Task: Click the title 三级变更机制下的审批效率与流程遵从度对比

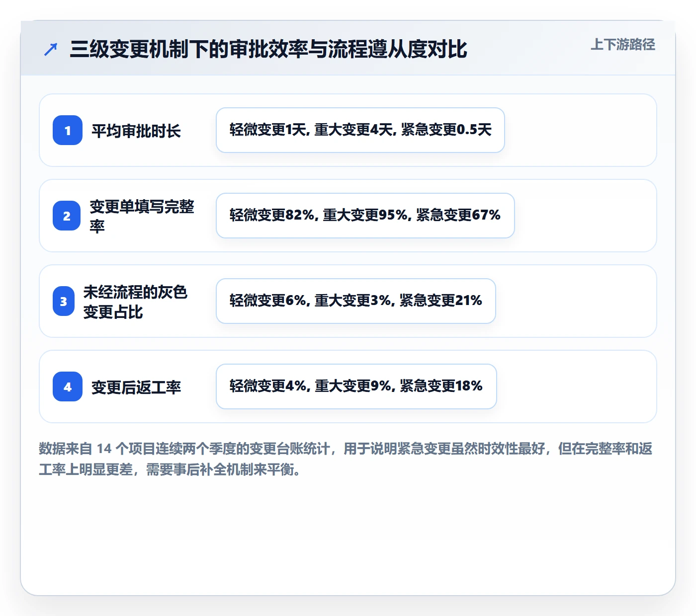Action: pyautogui.click(x=268, y=49)
